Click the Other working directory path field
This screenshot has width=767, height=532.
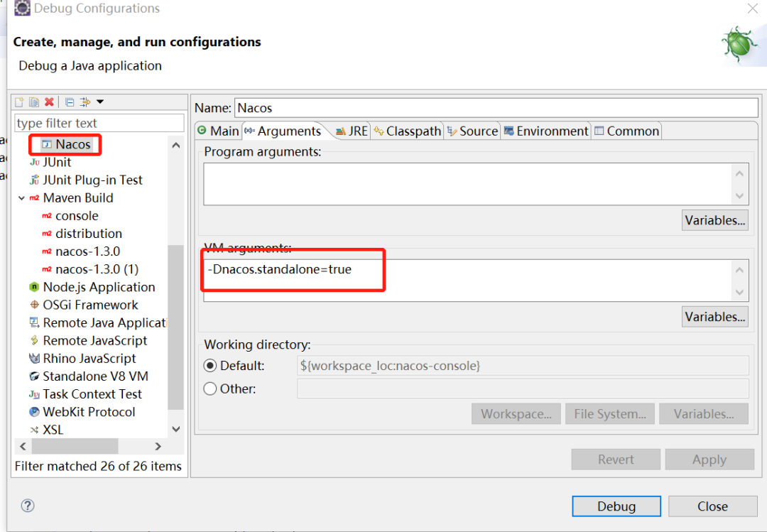tap(523, 389)
